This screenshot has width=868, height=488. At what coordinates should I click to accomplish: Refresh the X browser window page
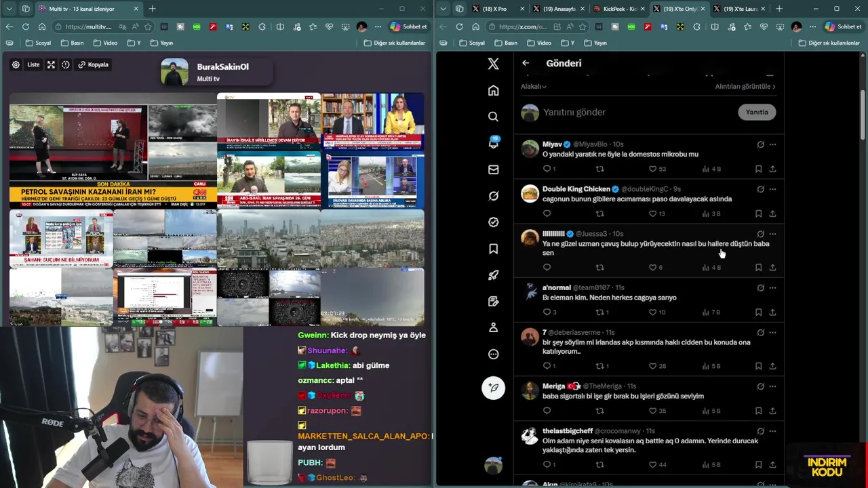tap(459, 26)
